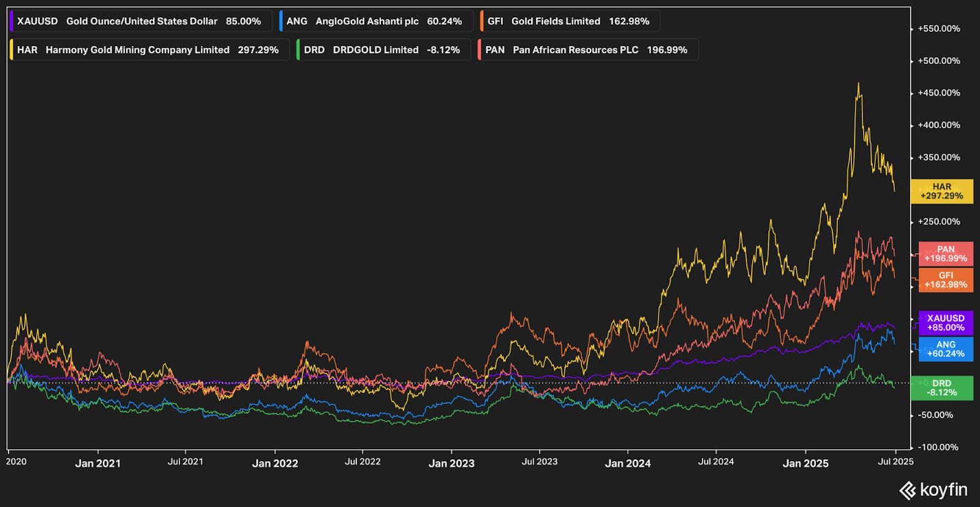Click the Jul 2024 date axis label
980x507 pixels.
pos(716,462)
